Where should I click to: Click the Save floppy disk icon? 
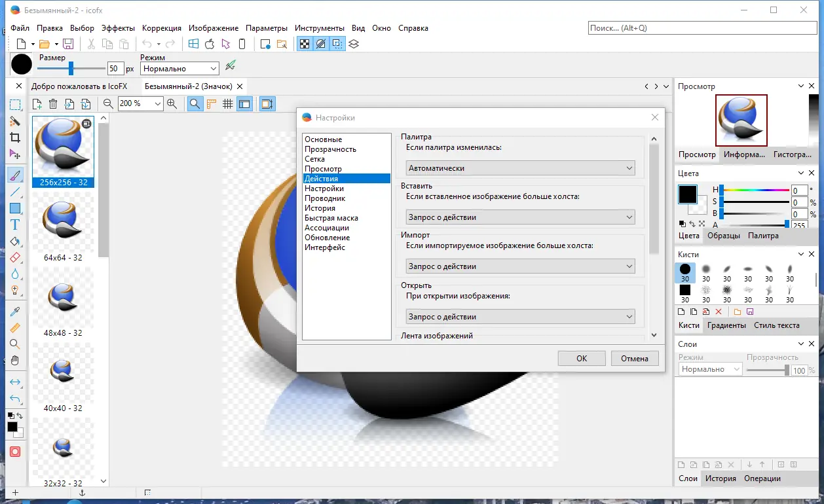[x=68, y=44]
